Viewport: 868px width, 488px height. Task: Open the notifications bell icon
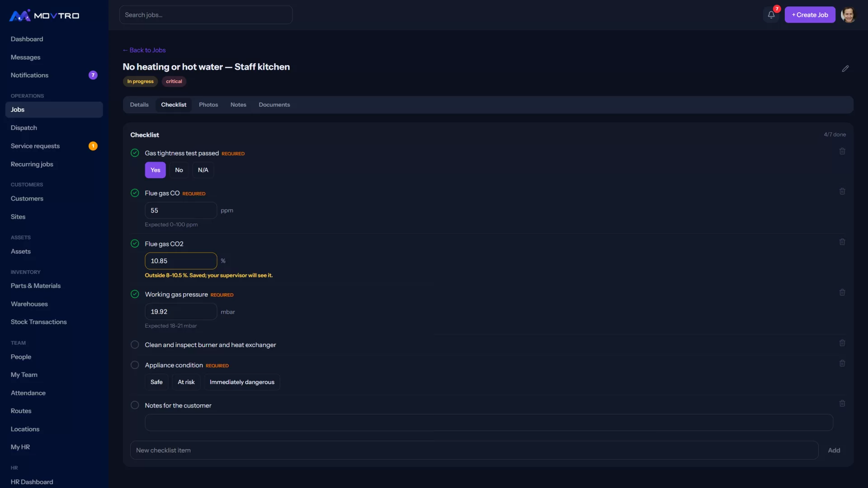[771, 15]
